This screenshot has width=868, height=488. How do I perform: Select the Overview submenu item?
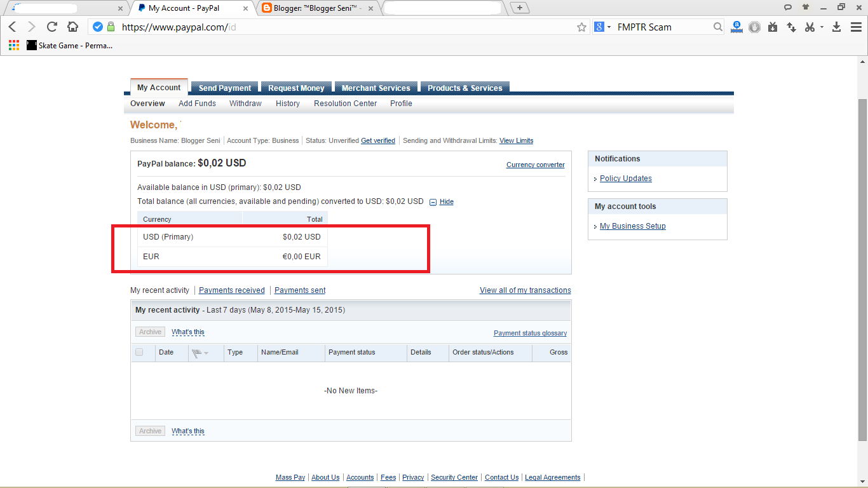pyautogui.click(x=147, y=104)
